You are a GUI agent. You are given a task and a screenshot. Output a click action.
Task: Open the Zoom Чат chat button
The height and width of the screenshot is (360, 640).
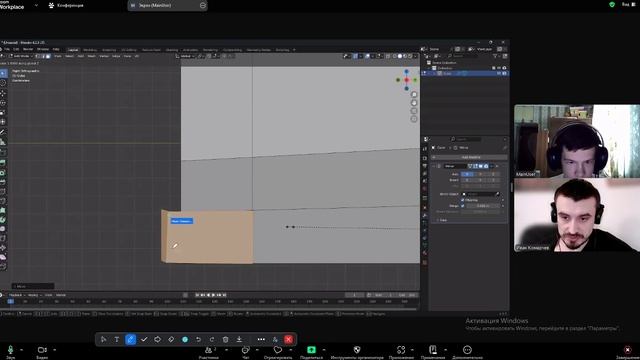coord(246,352)
